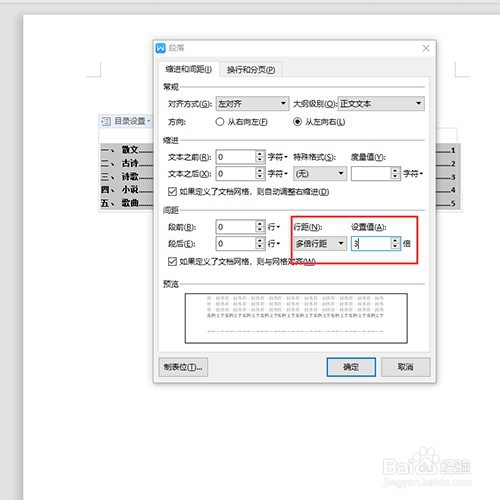Click the 文本之前 spinner arrows
Screen dimensions: 500x500
(260, 157)
